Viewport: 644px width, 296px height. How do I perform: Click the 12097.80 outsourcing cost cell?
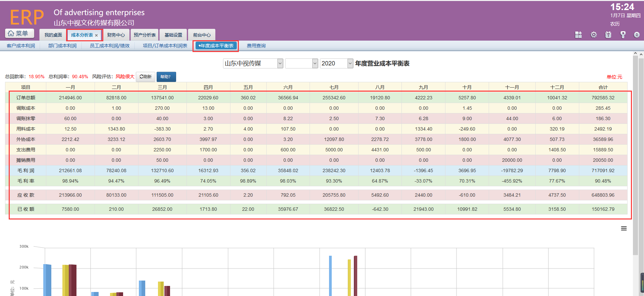(334, 139)
